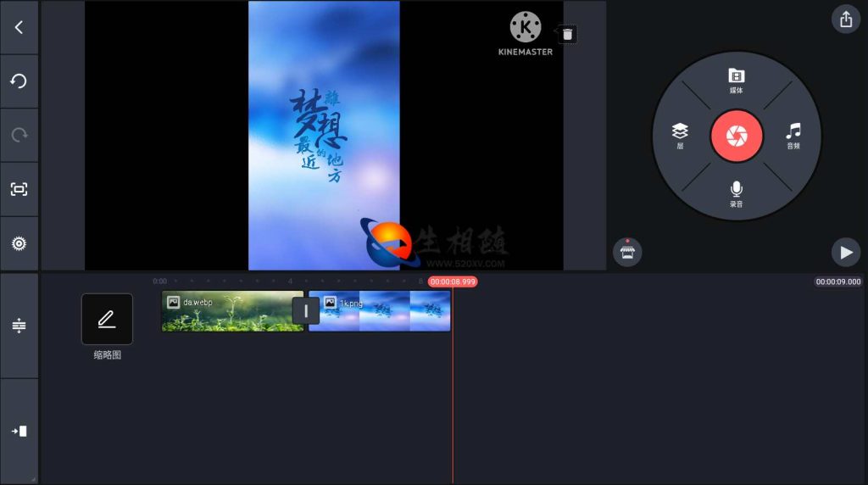Open the Layer menu (层)
This screenshot has width=868, height=485.
click(x=680, y=137)
